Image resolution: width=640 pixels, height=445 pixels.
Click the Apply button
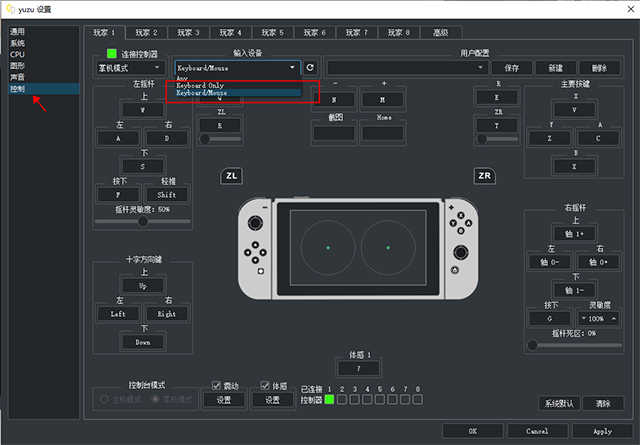(602, 431)
